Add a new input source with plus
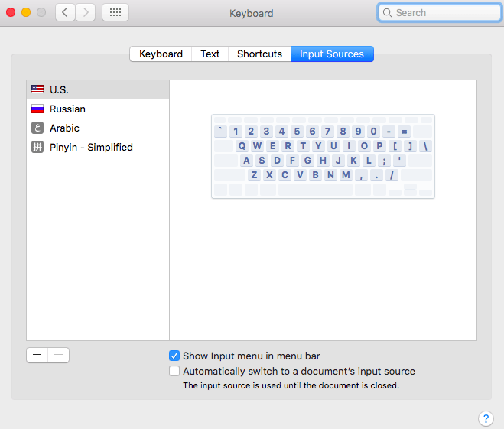Viewport: 504px width, 429px height. 37,355
